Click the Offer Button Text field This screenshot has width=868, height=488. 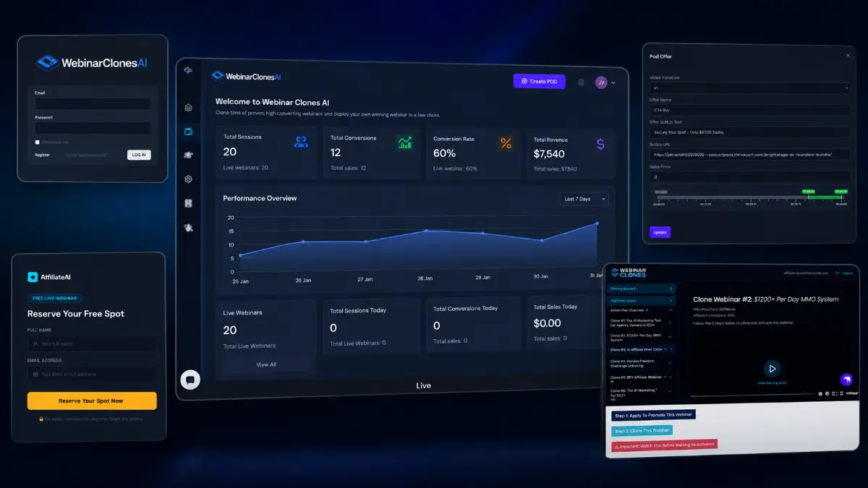pos(749,132)
